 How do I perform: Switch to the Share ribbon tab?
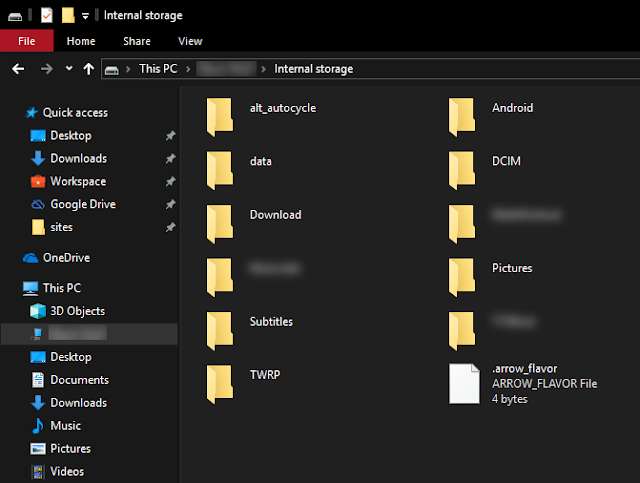137,41
